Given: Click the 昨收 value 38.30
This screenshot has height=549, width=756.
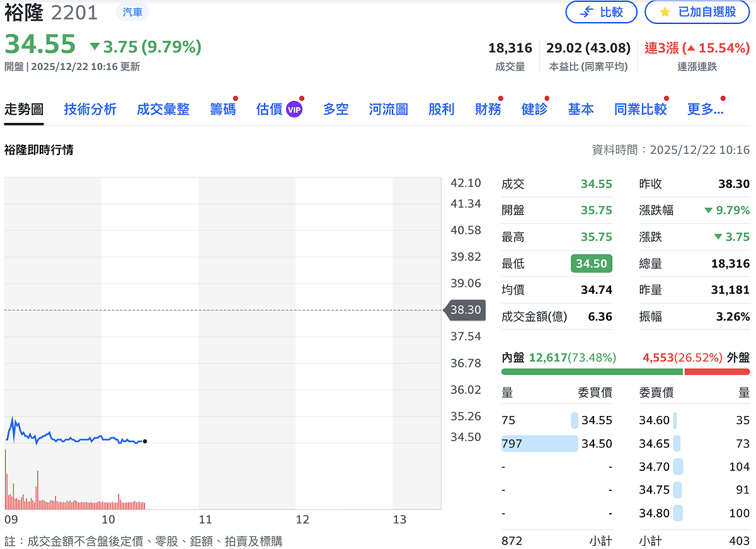Looking at the screenshot, I should (x=734, y=184).
